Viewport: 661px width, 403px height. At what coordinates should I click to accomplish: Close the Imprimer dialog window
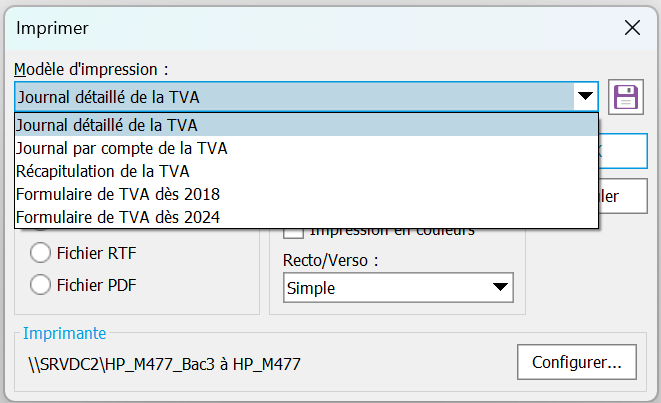pyautogui.click(x=632, y=28)
